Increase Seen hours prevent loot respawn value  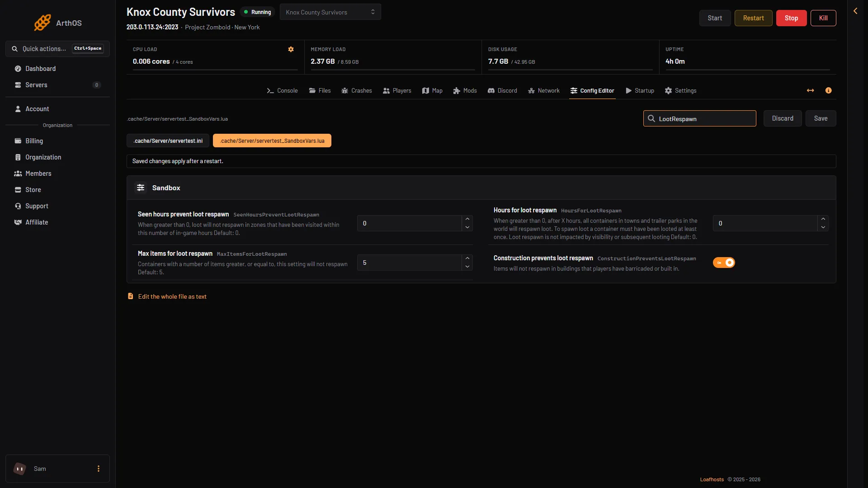tap(467, 219)
